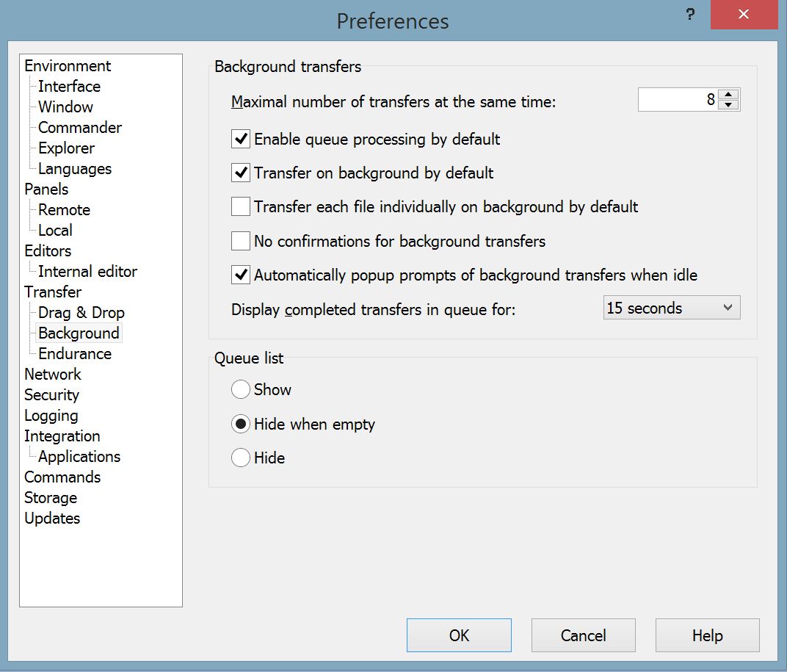The width and height of the screenshot is (787, 672).
Task: Choose Hide when empty radio option
Action: coord(241,424)
